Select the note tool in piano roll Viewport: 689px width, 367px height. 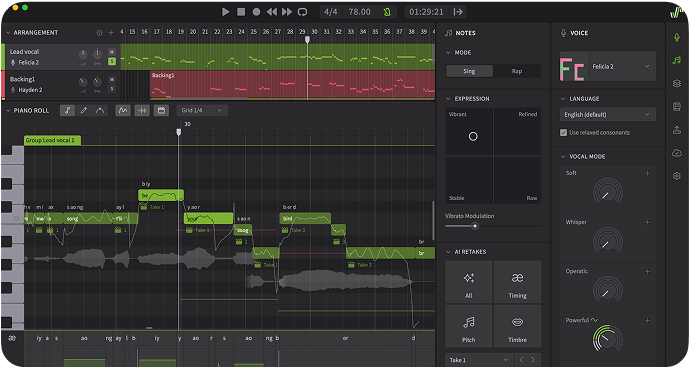(x=67, y=110)
